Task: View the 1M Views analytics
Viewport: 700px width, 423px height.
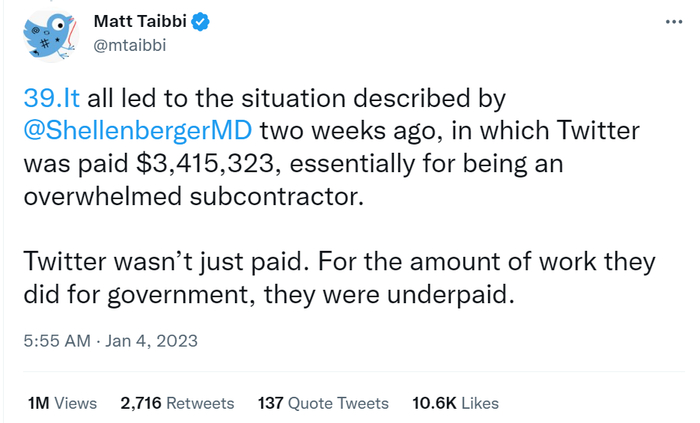Action: click(62, 403)
